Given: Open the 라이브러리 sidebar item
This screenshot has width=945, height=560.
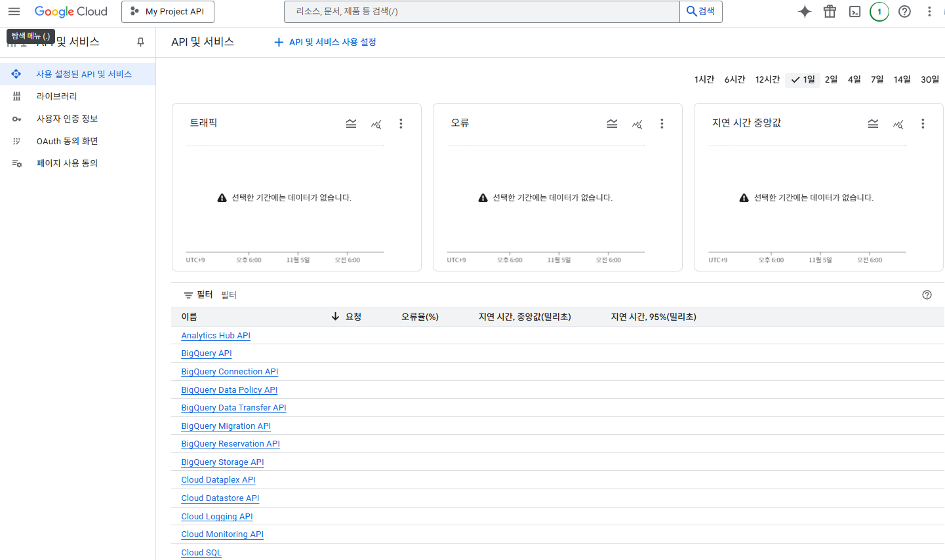Looking at the screenshot, I should (x=77, y=96).
